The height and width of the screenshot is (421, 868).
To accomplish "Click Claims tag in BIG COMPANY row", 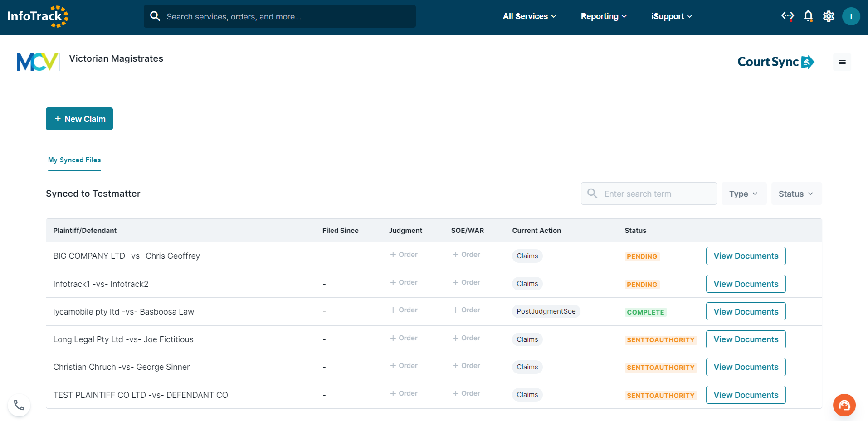I will click(527, 256).
